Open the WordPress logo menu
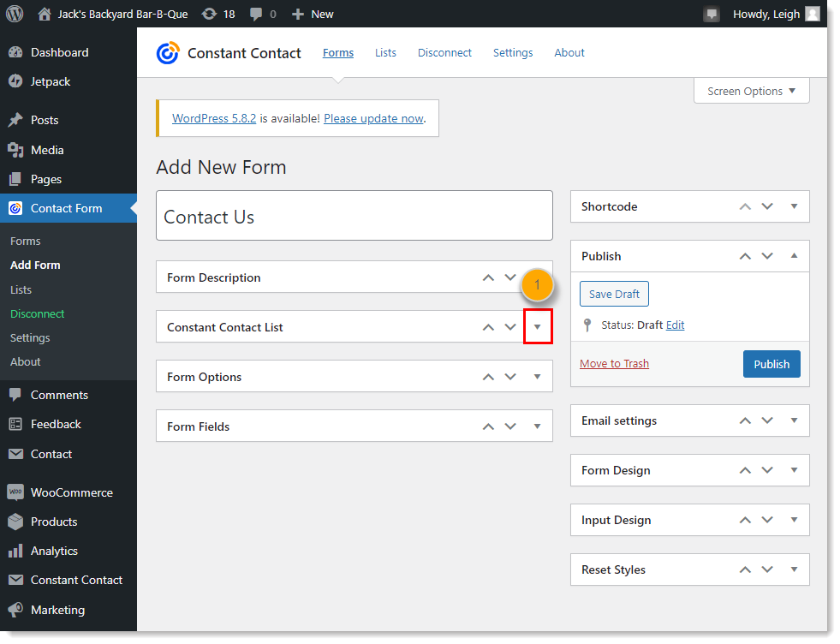This screenshot has width=840, height=644. [15, 14]
